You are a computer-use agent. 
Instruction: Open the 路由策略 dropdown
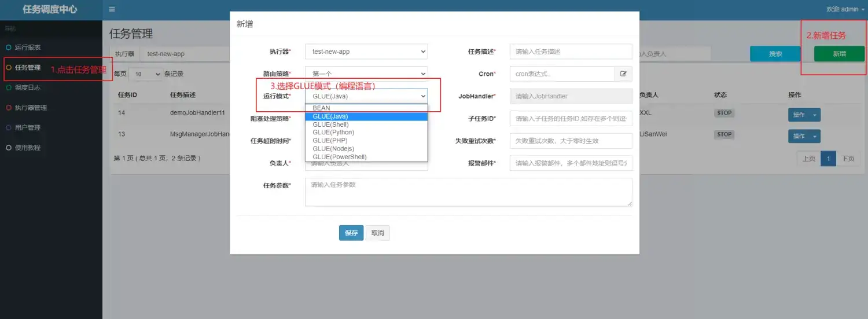pos(366,74)
